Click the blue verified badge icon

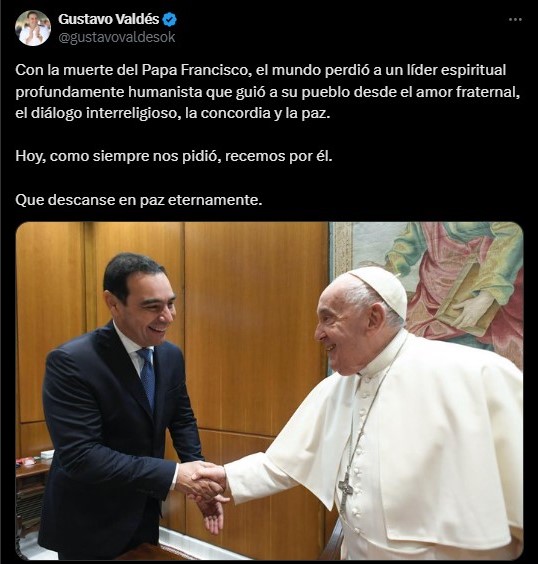(x=169, y=19)
